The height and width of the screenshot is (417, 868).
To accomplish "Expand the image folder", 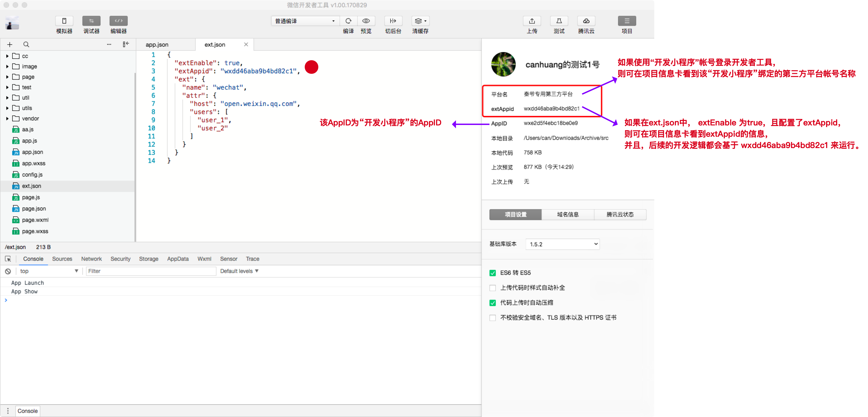I will (x=7, y=66).
